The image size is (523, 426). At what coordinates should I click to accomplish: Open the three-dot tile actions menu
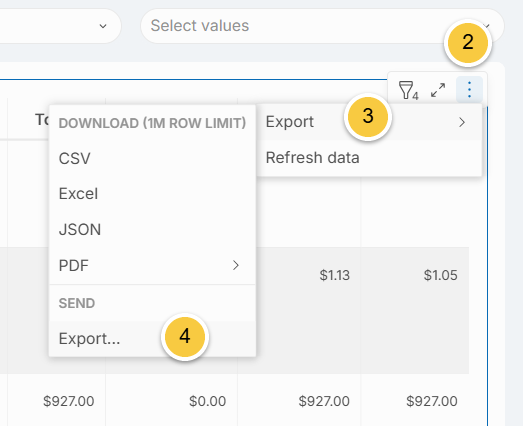tap(469, 90)
